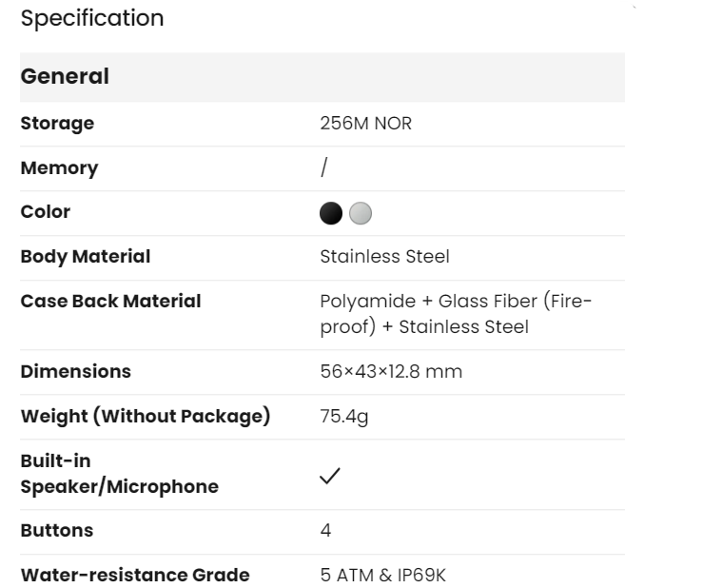703x588 pixels.
Task: Click the 56×43×12.8 mm dimensions value
Action: [391, 371]
